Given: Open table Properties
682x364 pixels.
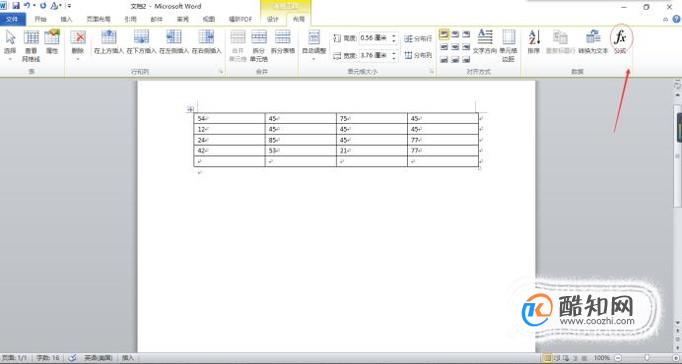Looking at the screenshot, I should pyautogui.click(x=52, y=42).
